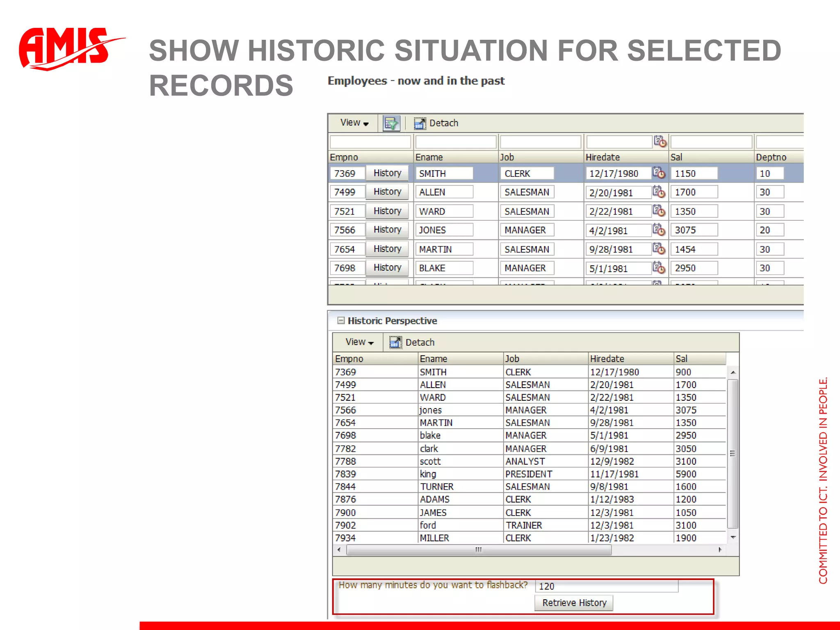Select the 'king' PRESIDENT row in history table
Viewport: 840px width, 630px height.
(x=530, y=474)
